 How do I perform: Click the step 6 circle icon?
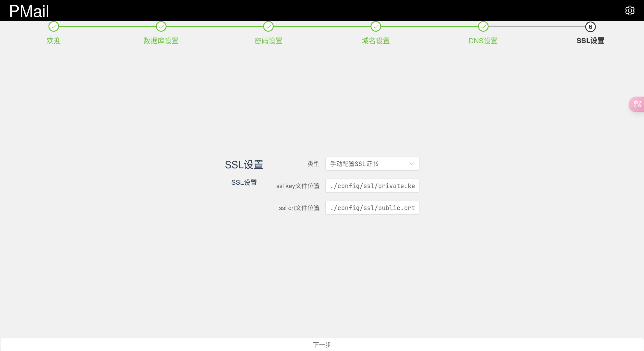point(590,27)
